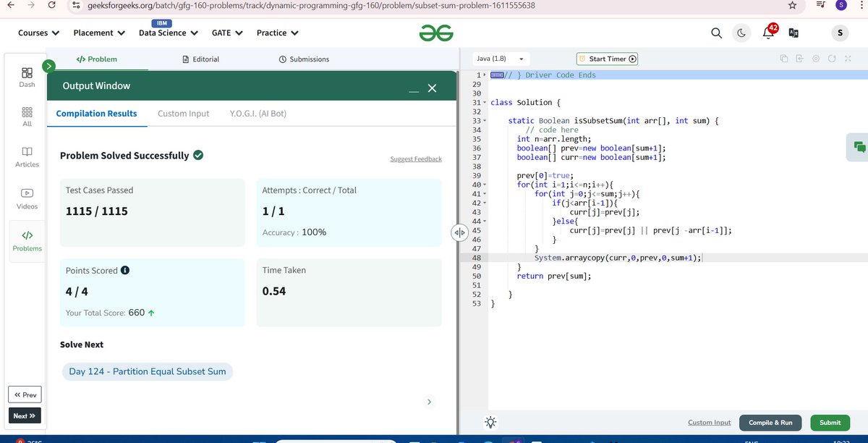
Task: Toggle dark mode with the moon icon
Action: [x=741, y=33]
